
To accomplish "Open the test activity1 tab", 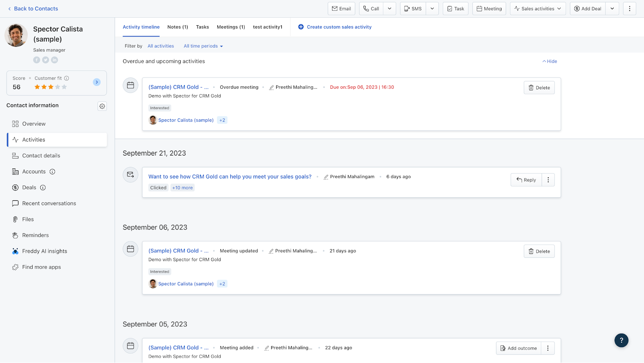I will click(x=268, y=27).
